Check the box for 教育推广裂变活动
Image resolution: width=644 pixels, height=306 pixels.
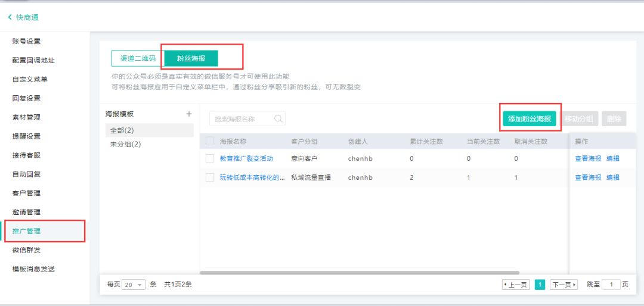(x=210, y=158)
